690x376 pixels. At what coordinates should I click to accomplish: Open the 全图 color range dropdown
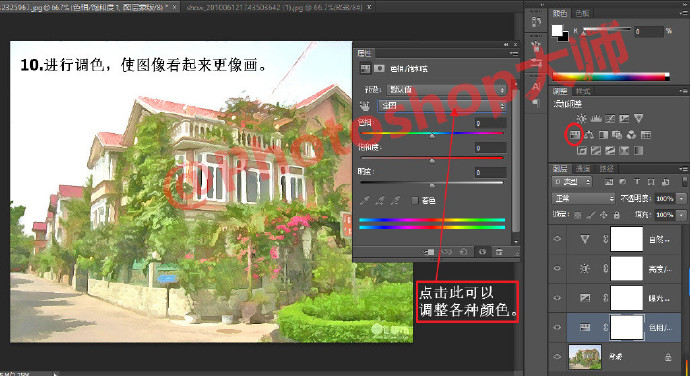tap(442, 106)
